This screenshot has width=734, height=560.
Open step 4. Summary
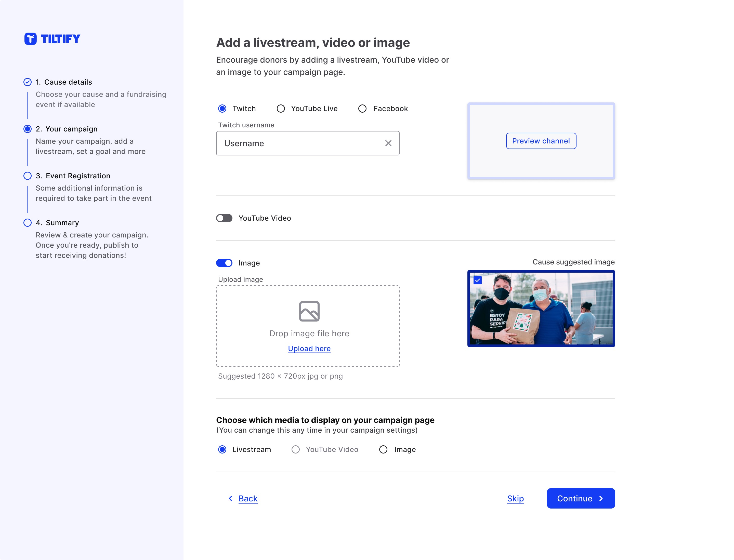point(57,223)
